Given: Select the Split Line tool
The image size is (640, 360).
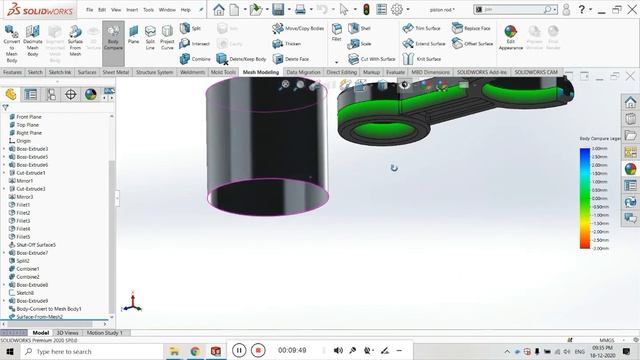Looking at the screenshot, I should (150, 38).
